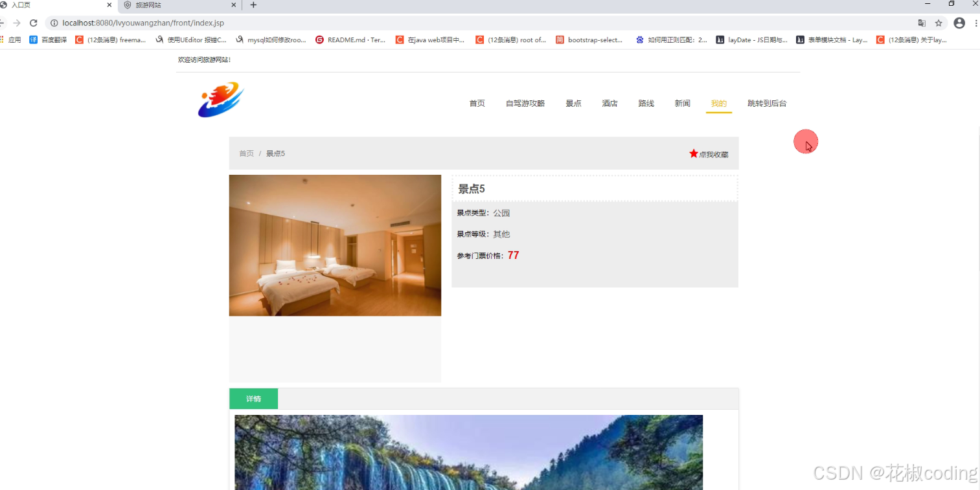
Task: Click the travel site logo image
Action: tap(220, 100)
